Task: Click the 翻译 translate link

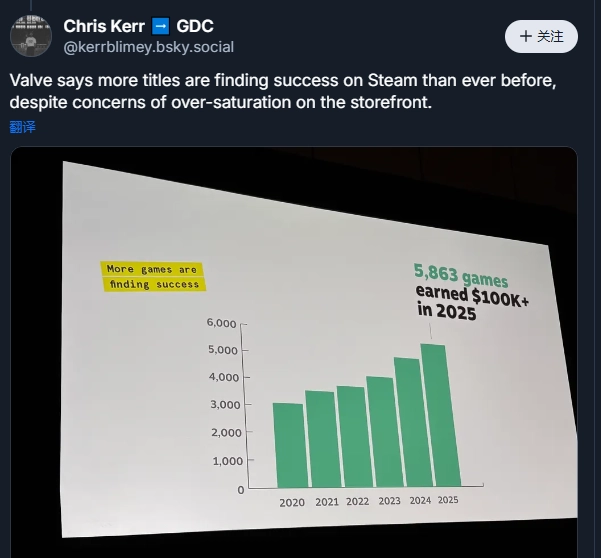Action: (x=22, y=127)
